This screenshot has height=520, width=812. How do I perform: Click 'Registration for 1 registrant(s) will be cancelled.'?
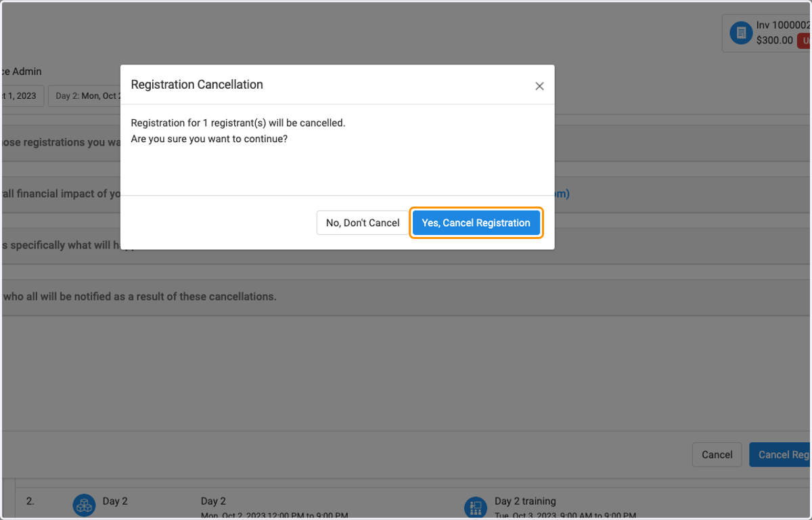tap(238, 123)
